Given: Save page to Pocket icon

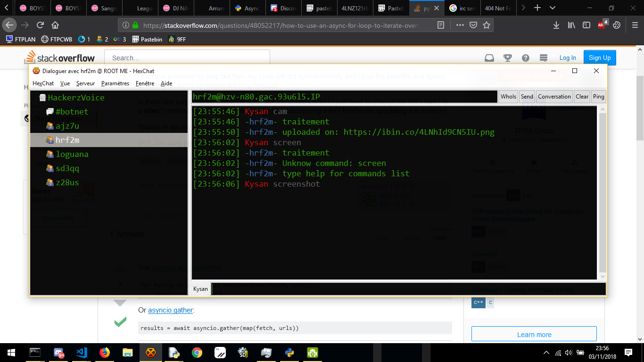Looking at the screenshot, I should coord(473,25).
